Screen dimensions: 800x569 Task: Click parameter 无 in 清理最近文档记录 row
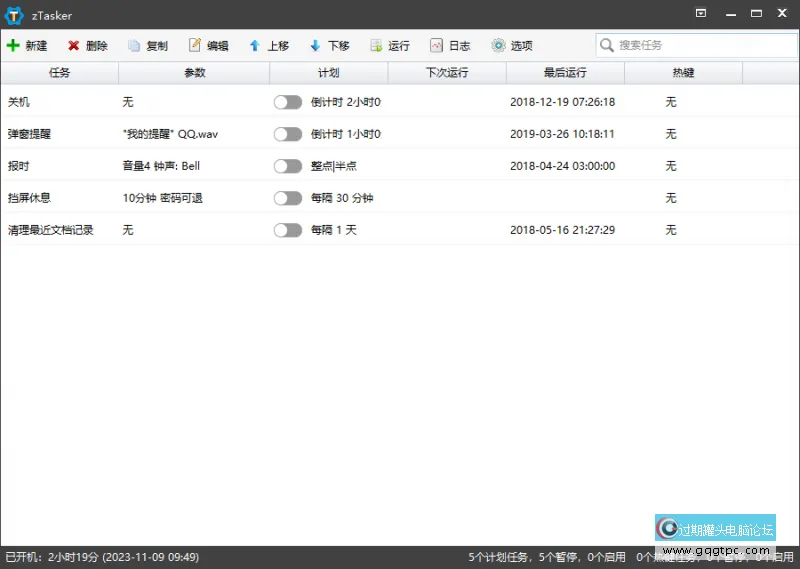pos(128,230)
